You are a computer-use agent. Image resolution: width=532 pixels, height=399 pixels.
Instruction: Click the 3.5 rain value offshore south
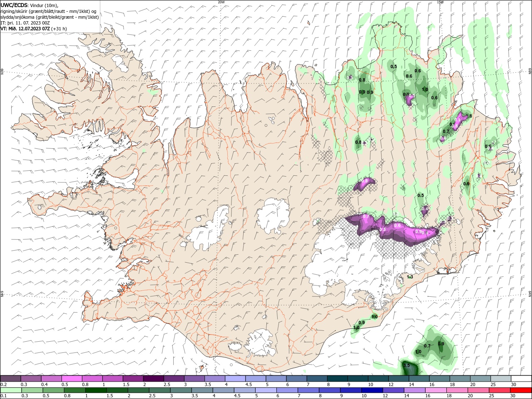tap(407, 365)
